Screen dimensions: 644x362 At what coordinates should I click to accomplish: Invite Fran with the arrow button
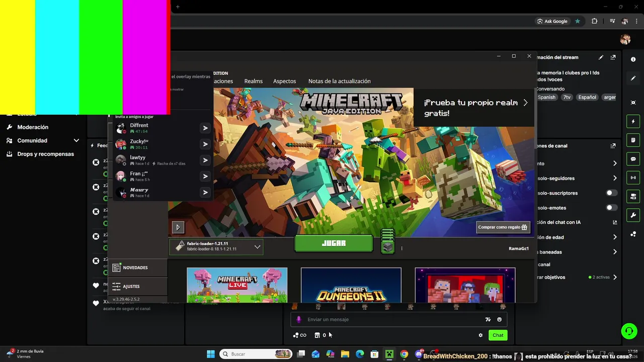point(205,176)
